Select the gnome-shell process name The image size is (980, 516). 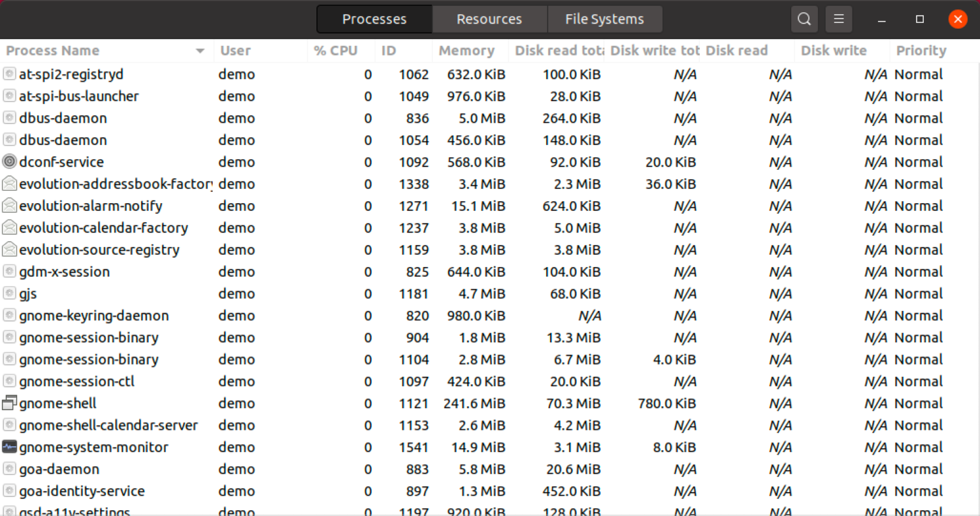pos(58,403)
